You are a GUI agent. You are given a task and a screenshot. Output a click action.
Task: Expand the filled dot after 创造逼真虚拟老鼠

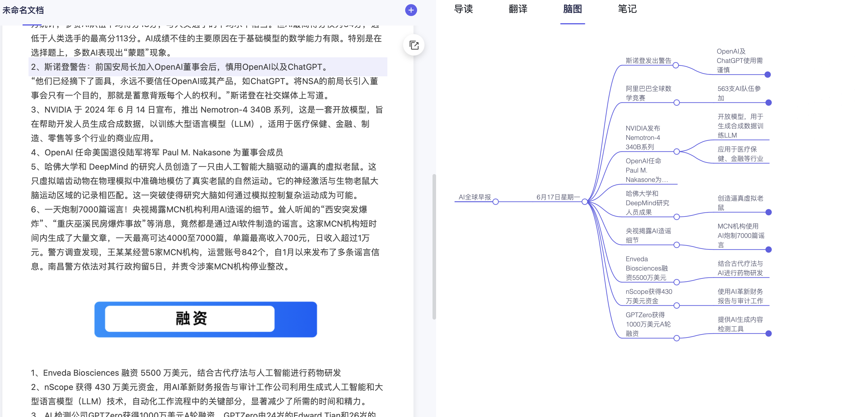[x=768, y=212]
